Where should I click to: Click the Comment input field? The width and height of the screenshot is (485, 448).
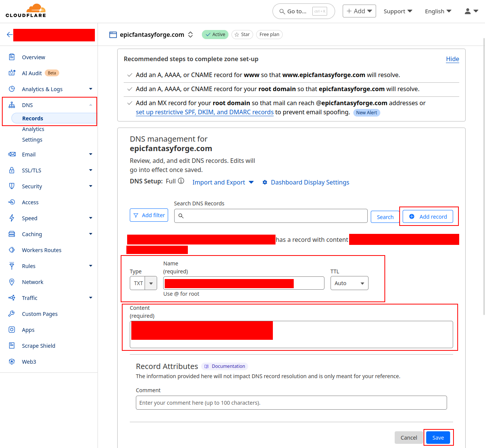291,403
